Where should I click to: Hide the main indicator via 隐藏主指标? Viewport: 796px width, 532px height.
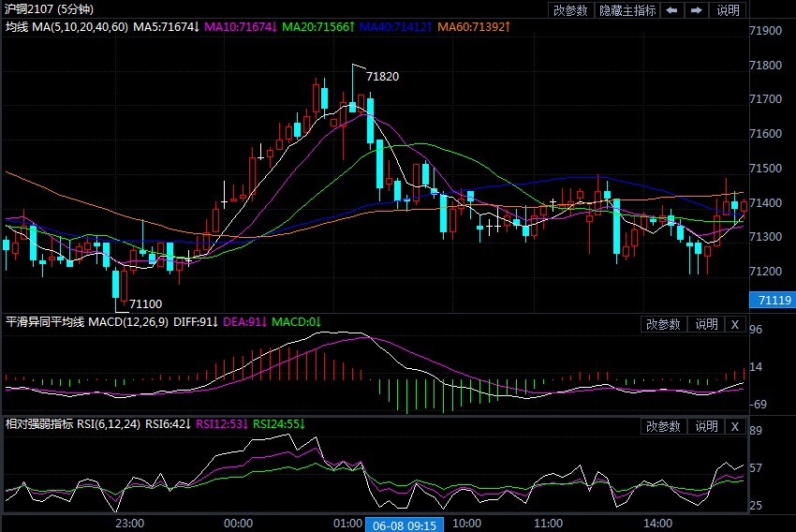click(627, 10)
